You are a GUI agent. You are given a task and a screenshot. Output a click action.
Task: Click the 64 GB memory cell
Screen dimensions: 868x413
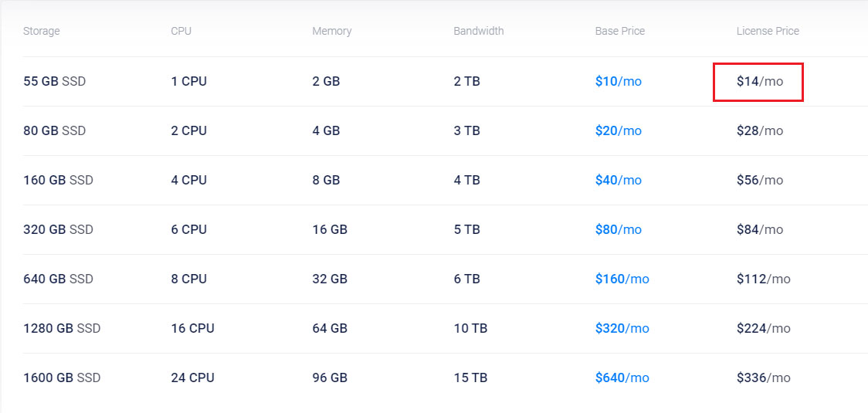[330, 328]
